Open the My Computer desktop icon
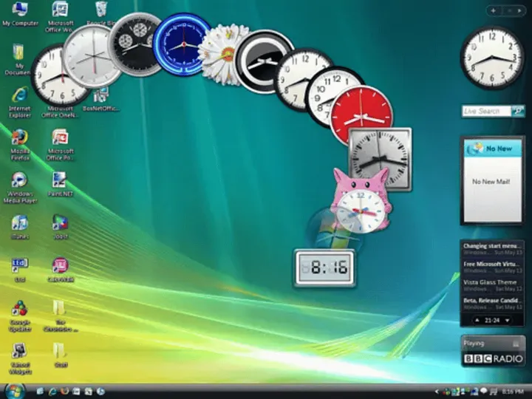The width and height of the screenshot is (532, 399). [20, 10]
